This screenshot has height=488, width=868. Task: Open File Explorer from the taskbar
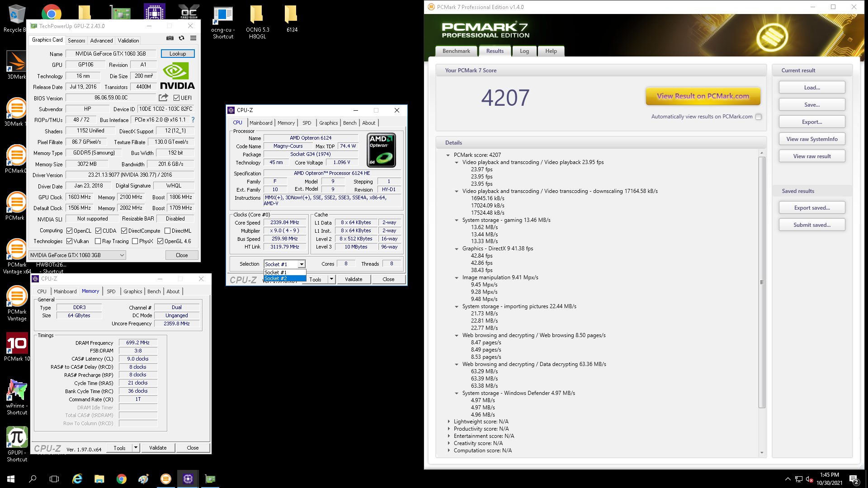99,479
